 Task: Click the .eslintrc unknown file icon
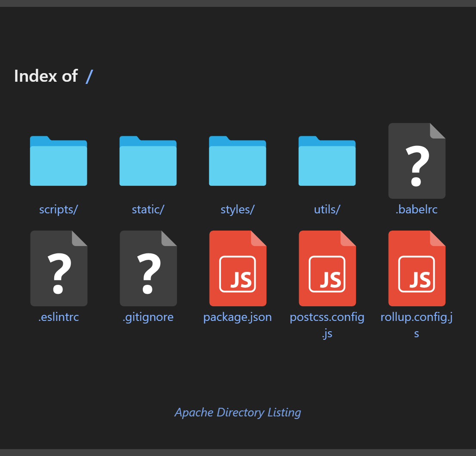[x=59, y=268]
